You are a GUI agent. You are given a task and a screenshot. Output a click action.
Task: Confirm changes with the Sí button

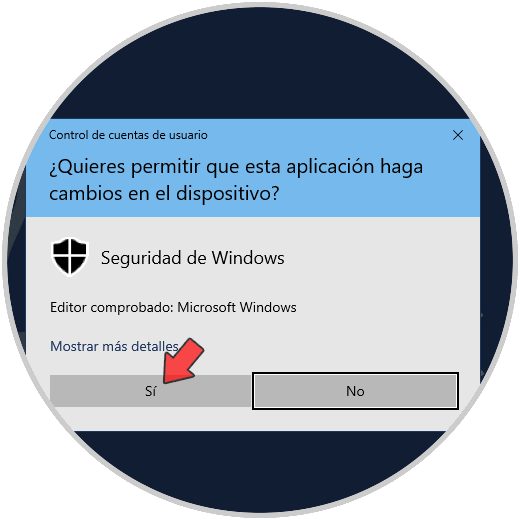[x=151, y=391]
